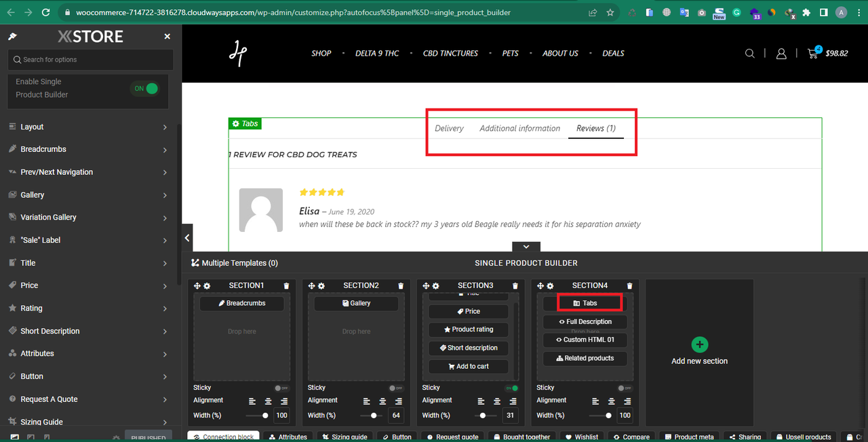The image size is (868, 442).
Task: Click SECTION3 width slider handle
Action: pos(483,415)
